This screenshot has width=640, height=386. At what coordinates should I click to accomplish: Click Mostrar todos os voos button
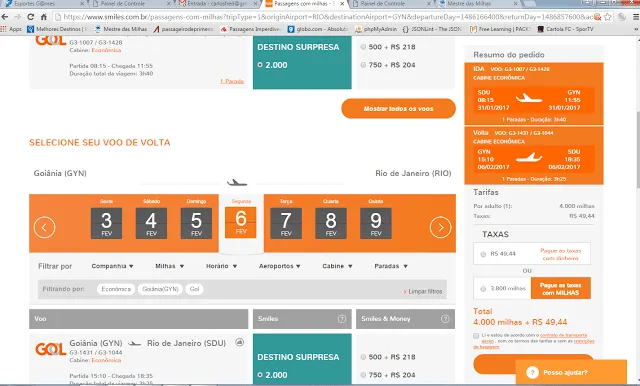pos(398,109)
